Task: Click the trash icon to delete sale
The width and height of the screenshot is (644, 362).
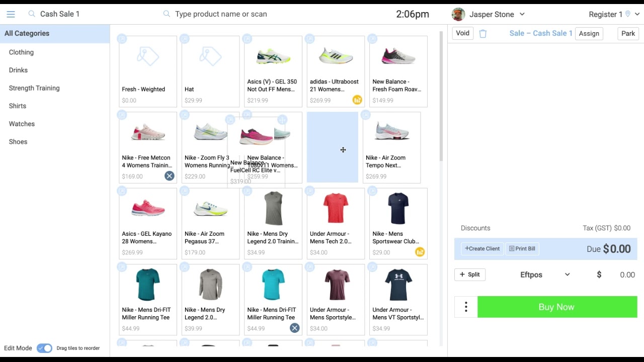Action: [x=483, y=34]
